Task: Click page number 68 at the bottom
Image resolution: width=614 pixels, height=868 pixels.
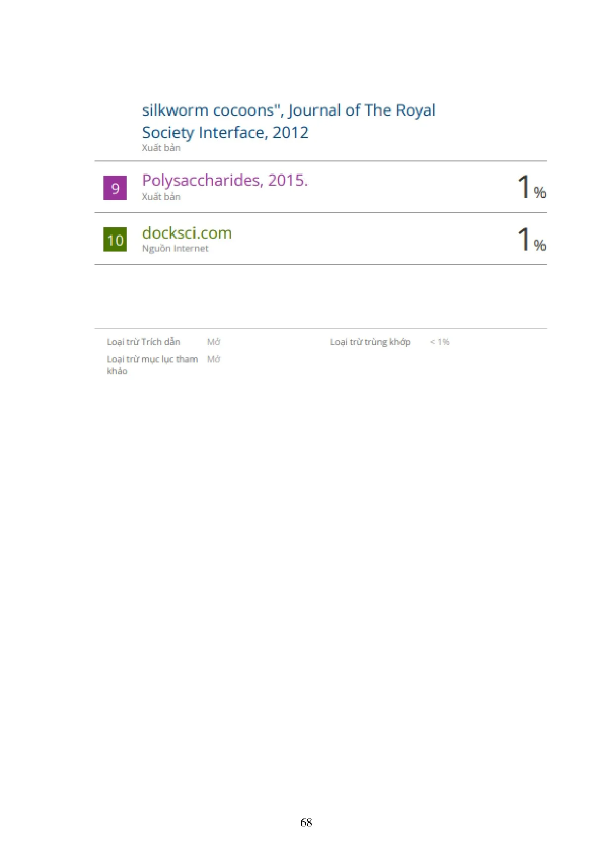Action: pyautogui.click(x=306, y=822)
